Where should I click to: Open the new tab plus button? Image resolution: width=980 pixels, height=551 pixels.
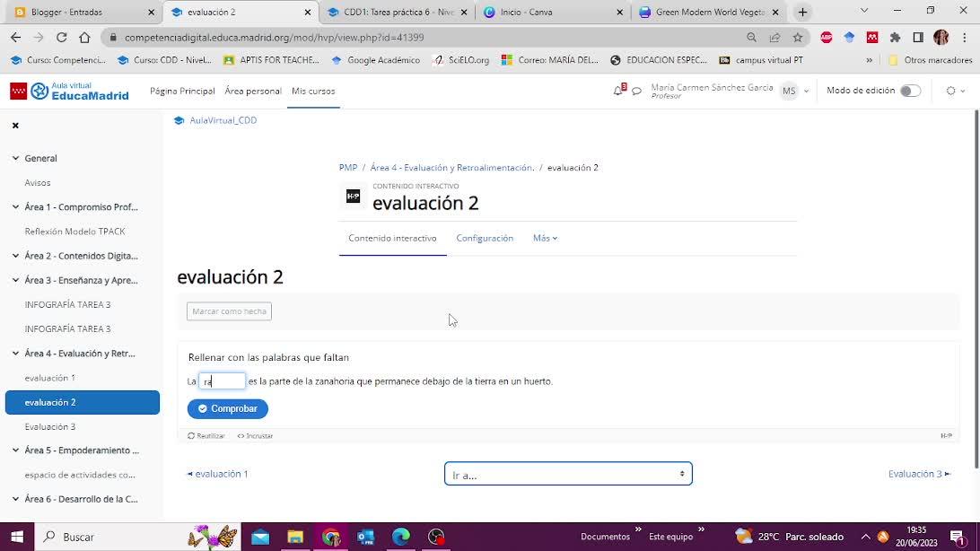point(802,12)
